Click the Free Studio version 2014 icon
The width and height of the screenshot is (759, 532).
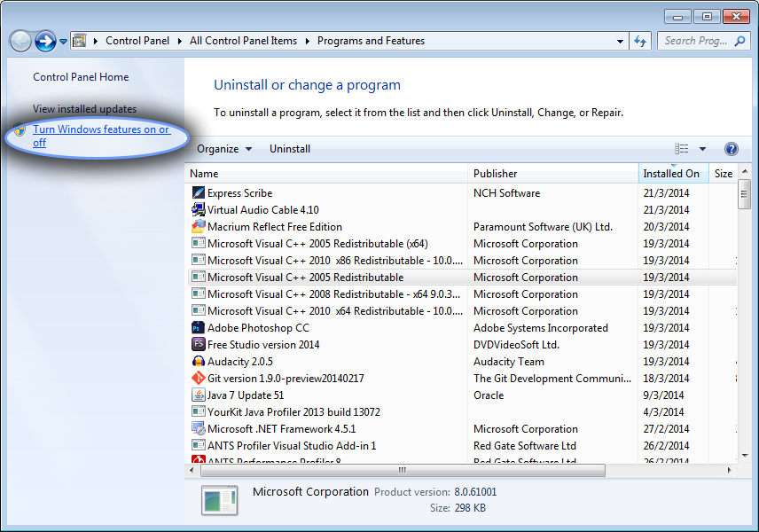[x=198, y=344]
